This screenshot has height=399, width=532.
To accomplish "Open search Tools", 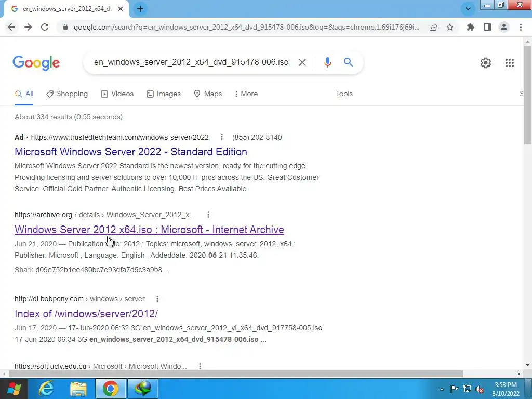I will click(x=344, y=94).
